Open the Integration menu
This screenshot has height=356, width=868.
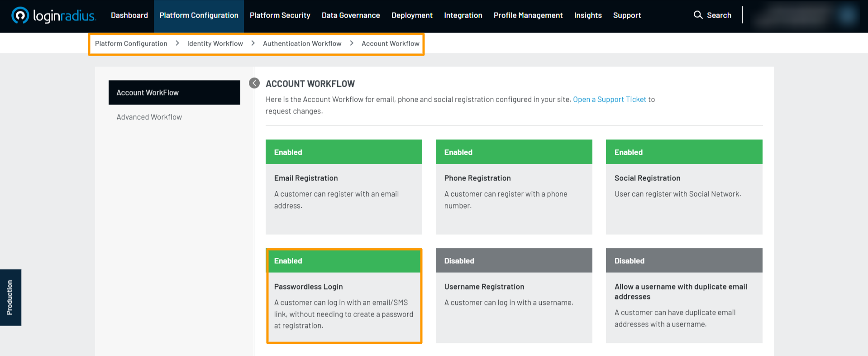coord(463,15)
